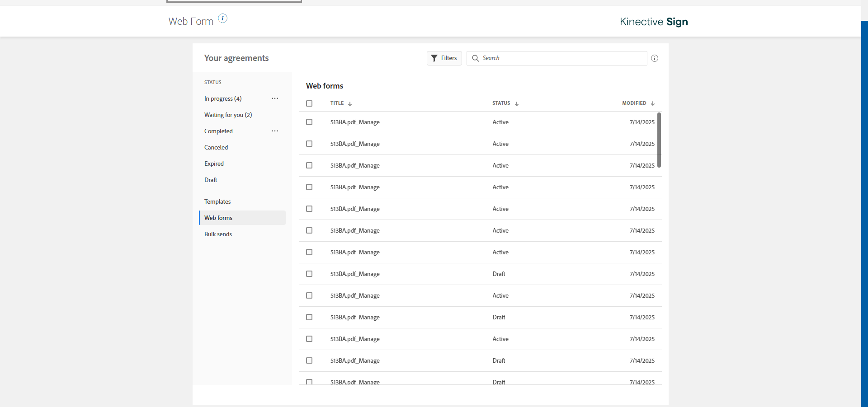This screenshot has width=868, height=407.
Task: Open the Filters button
Action: pos(444,58)
